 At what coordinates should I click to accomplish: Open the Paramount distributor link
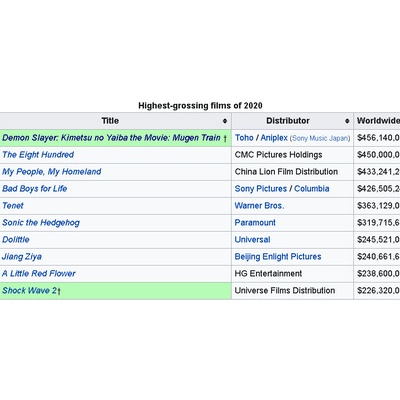255,223
